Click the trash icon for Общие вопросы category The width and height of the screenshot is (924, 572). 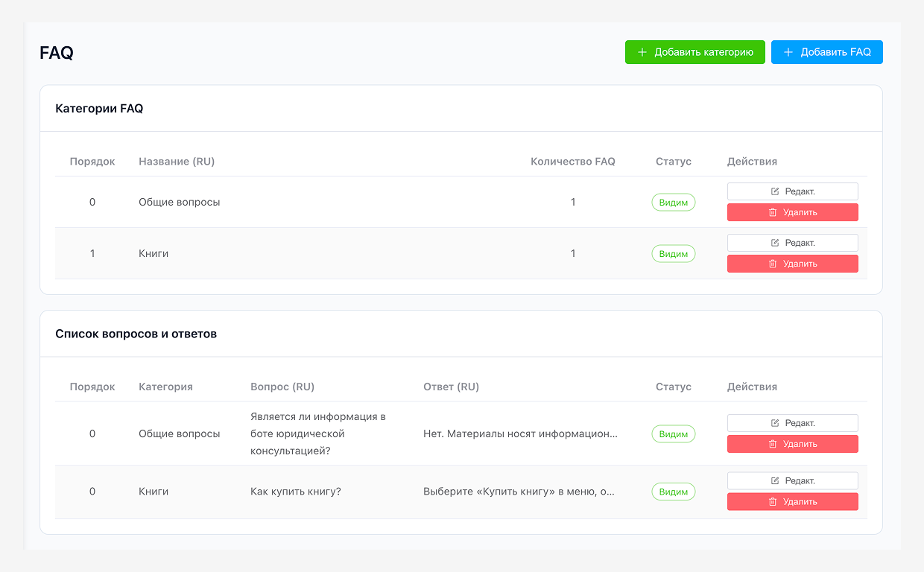pos(773,212)
